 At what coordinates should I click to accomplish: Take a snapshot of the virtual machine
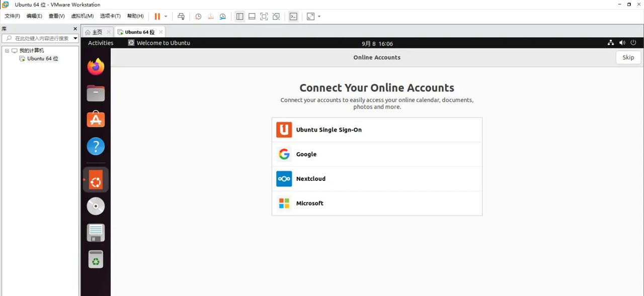(198, 16)
